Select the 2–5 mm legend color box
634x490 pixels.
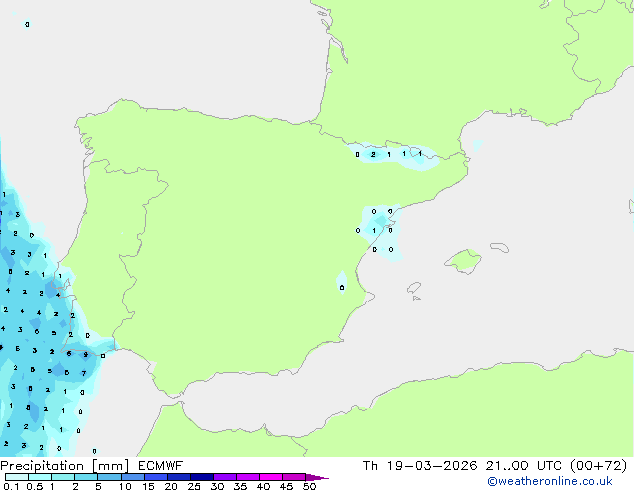[x=86, y=477]
